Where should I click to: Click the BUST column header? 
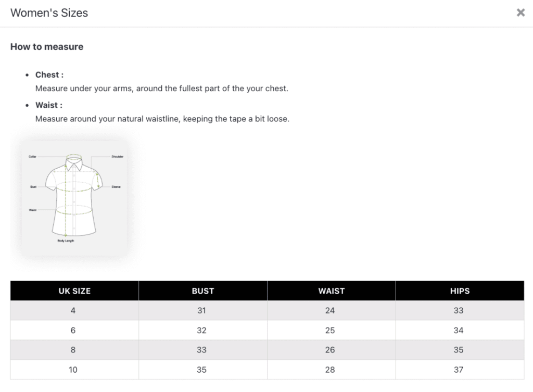click(203, 290)
